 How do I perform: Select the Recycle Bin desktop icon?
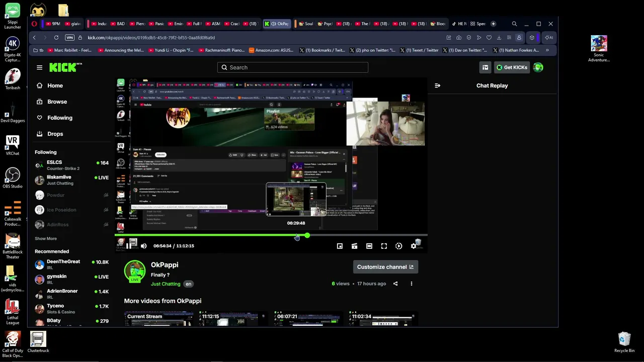(x=624, y=342)
